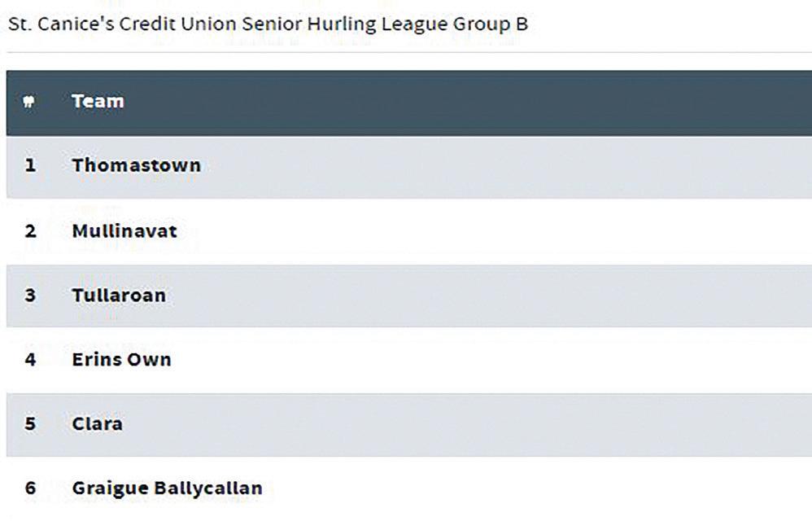Click rank number 4 beside Erins Own

pos(31,360)
